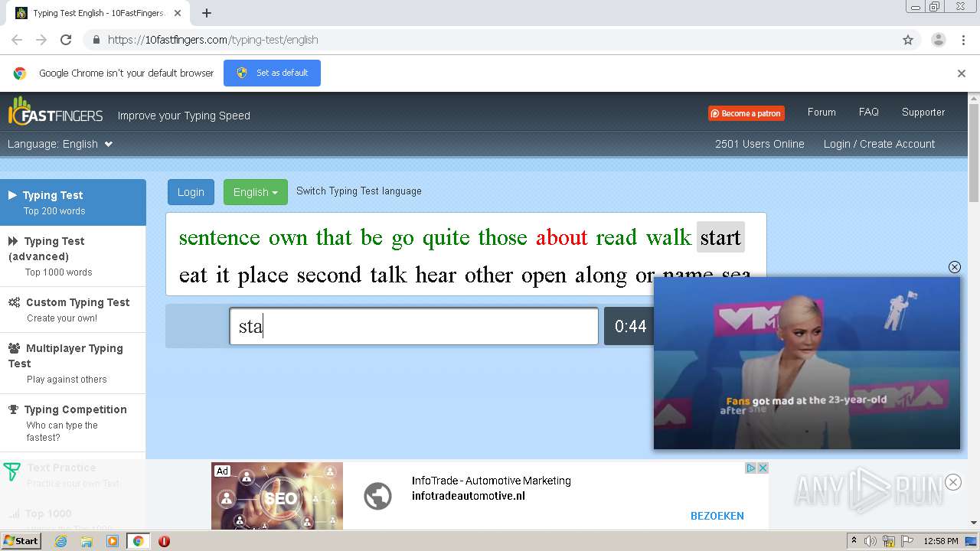
Task: Select Typing Test (advanced) sidebar item
Action: pos(73,256)
